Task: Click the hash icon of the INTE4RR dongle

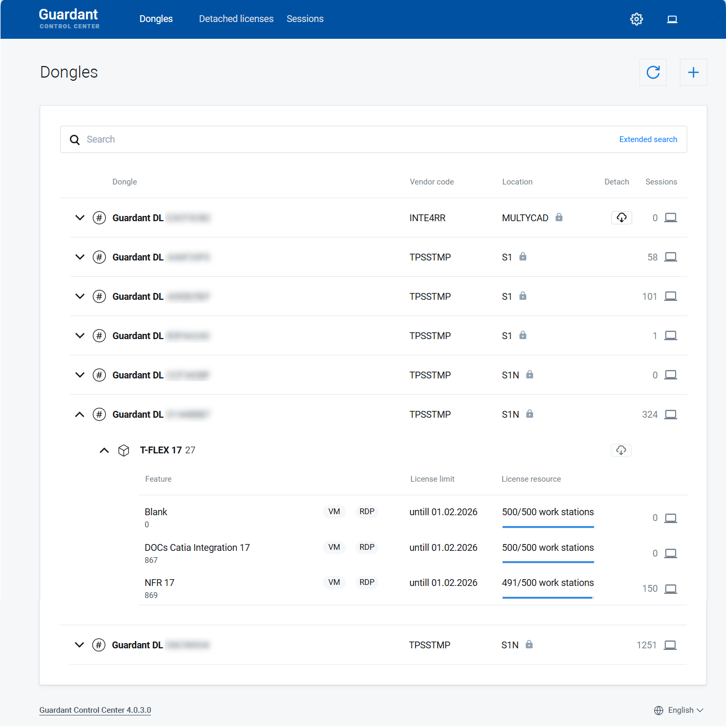Action: [x=99, y=218]
